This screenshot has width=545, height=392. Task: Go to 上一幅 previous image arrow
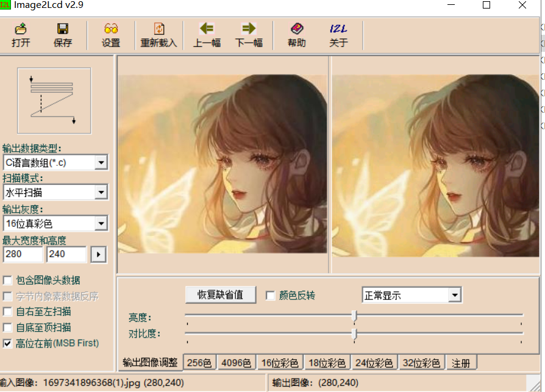point(207,29)
